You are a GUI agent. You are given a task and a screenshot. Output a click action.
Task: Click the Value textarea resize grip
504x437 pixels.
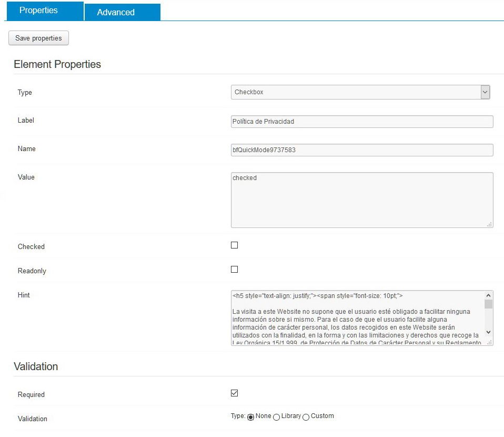[x=489, y=224]
